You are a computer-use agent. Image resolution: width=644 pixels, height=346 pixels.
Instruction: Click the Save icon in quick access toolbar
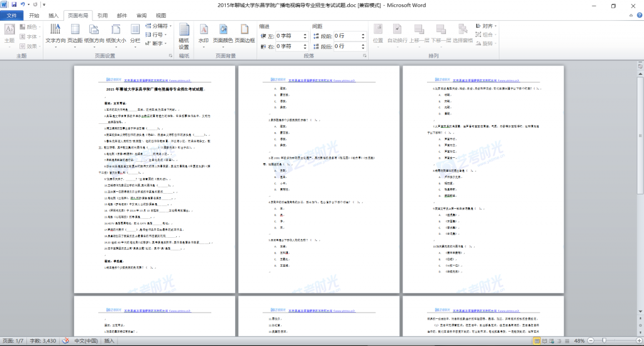(x=14, y=5)
